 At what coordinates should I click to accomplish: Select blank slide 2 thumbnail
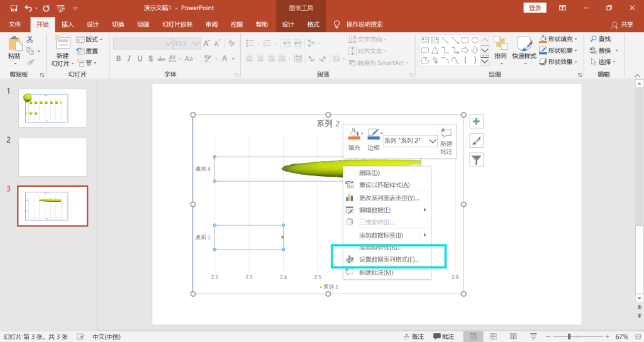click(53, 157)
